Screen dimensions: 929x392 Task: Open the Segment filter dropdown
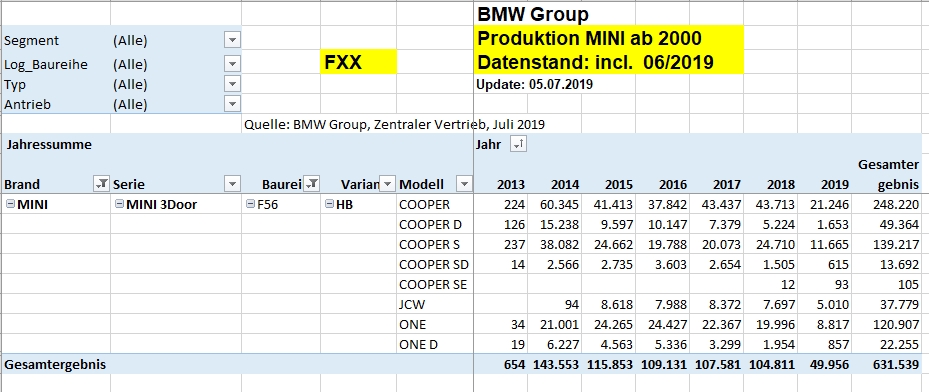[232, 40]
